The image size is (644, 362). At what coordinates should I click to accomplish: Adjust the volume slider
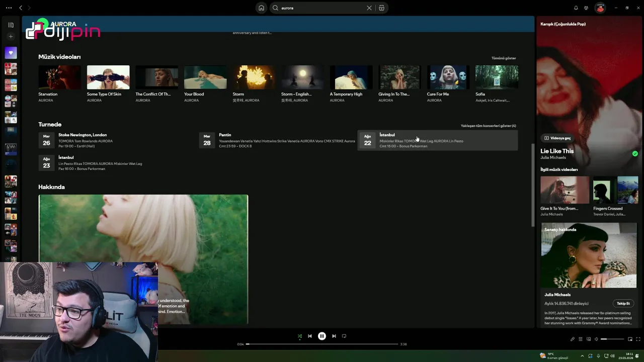(x=611, y=339)
